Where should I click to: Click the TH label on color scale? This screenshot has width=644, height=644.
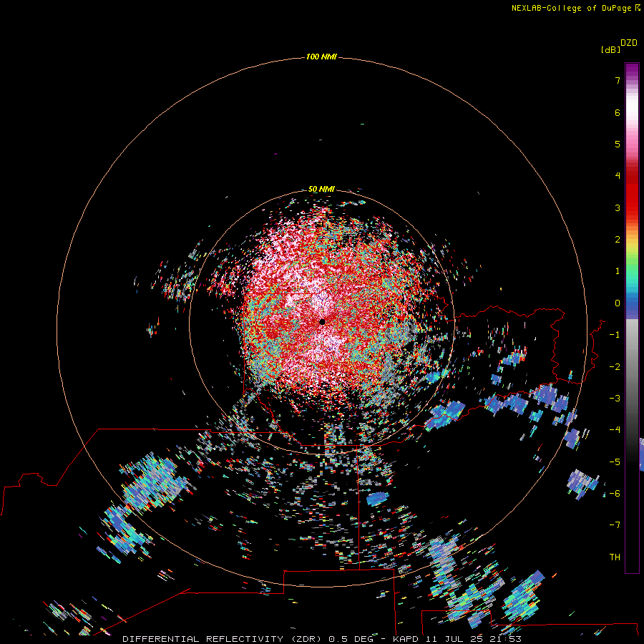tap(615, 557)
